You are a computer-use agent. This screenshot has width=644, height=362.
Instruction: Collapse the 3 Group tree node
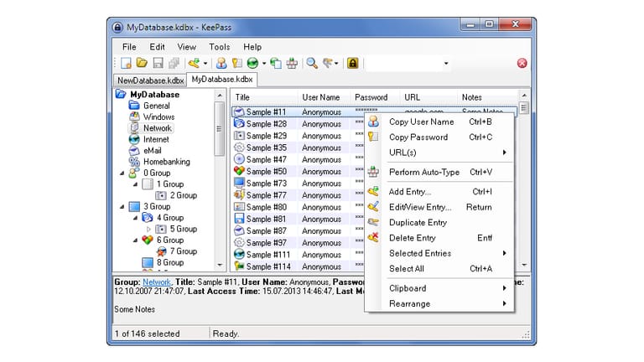[122, 207]
